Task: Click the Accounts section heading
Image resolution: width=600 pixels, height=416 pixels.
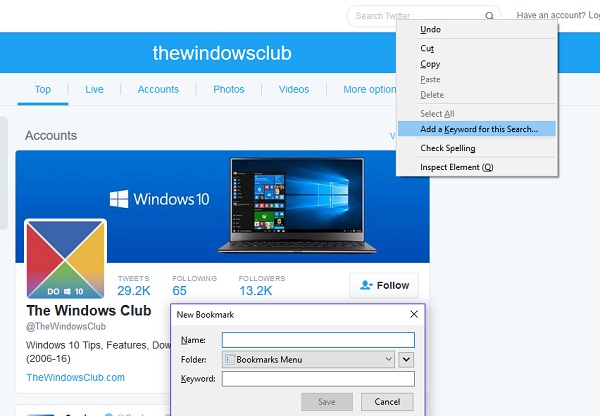Action: point(51,135)
